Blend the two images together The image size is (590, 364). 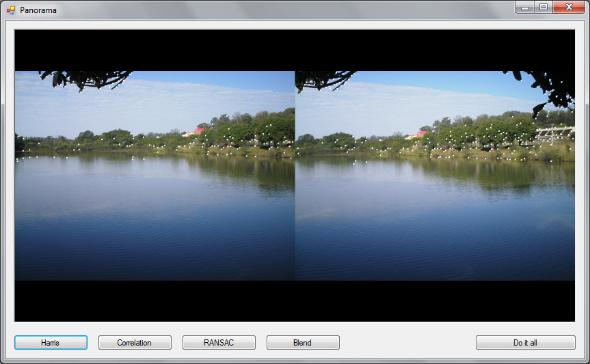coord(303,343)
